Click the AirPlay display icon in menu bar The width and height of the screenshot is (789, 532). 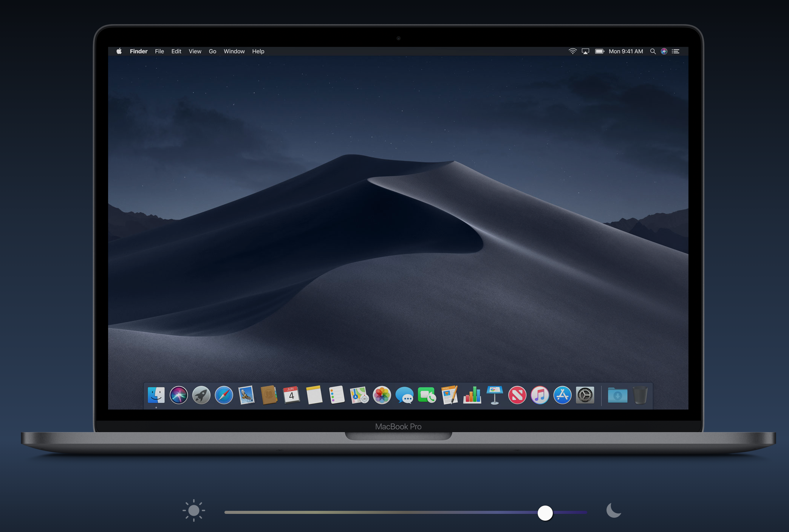pyautogui.click(x=585, y=51)
